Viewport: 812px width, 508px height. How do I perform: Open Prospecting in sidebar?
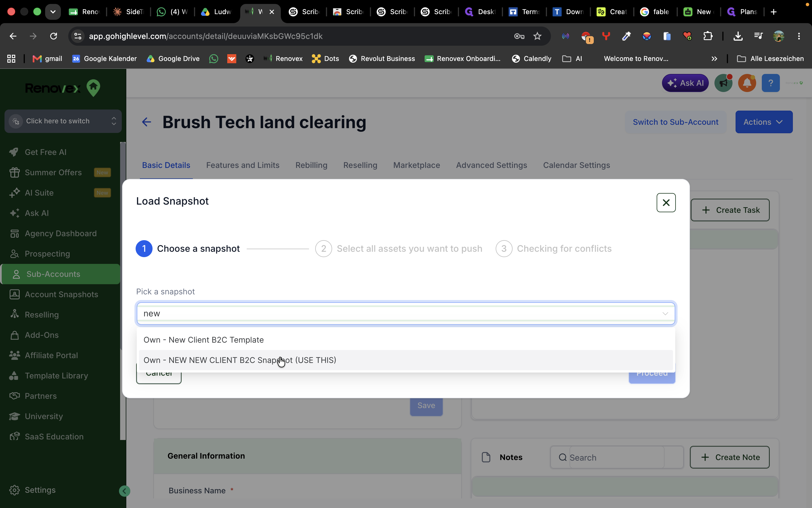pyautogui.click(x=47, y=254)
